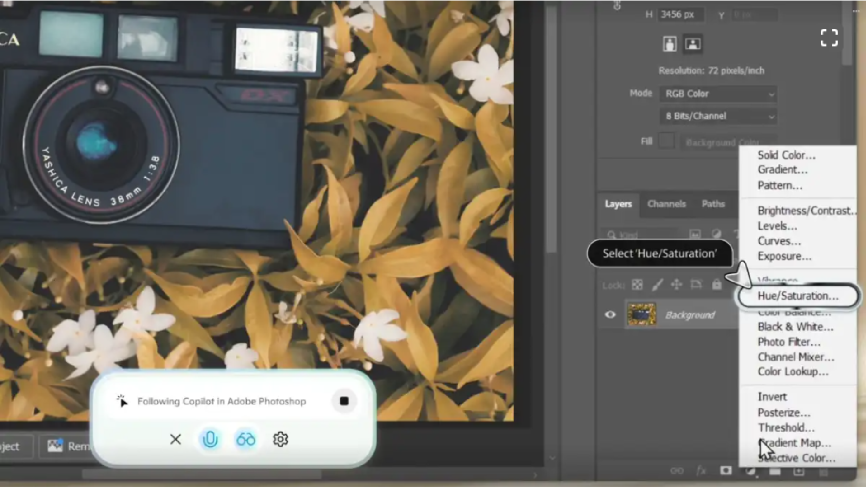
Task: Stop following Copilot with stop button
Action: [344, 401]
